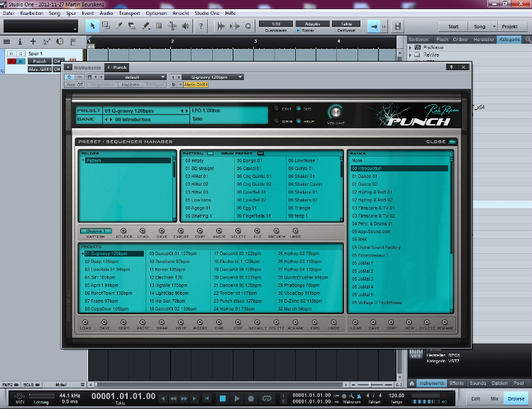Open the Inspector i icon
This screenshot has width=532, height=409.
pos(20,42)
